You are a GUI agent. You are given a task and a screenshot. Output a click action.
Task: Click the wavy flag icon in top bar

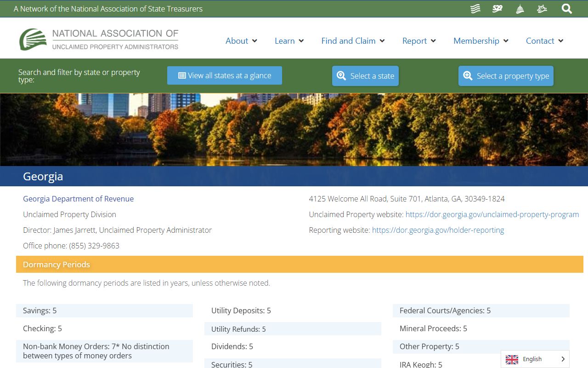point(475,9)
